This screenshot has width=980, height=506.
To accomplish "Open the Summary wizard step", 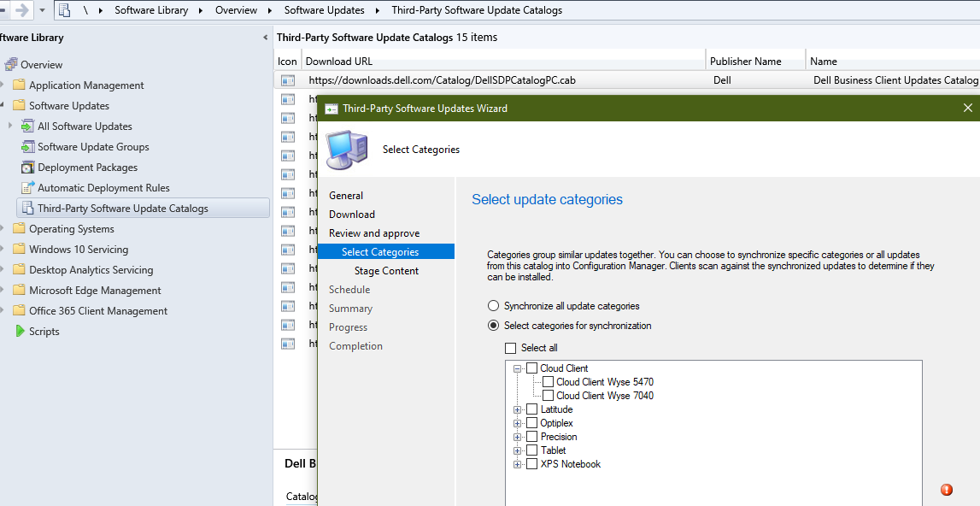I will [x=350, y=308].
